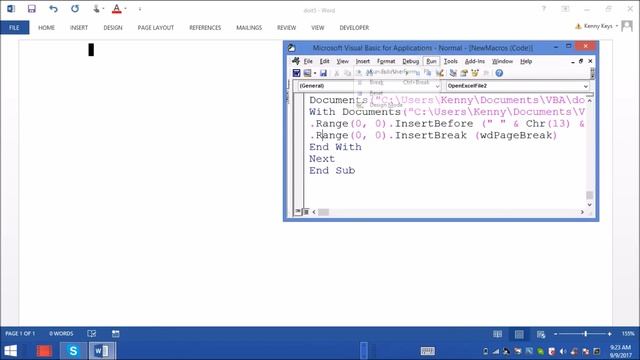Click the Save icon in Word's quick access toolbar
This screenshot has height=360, width=640.
[31, 9]
